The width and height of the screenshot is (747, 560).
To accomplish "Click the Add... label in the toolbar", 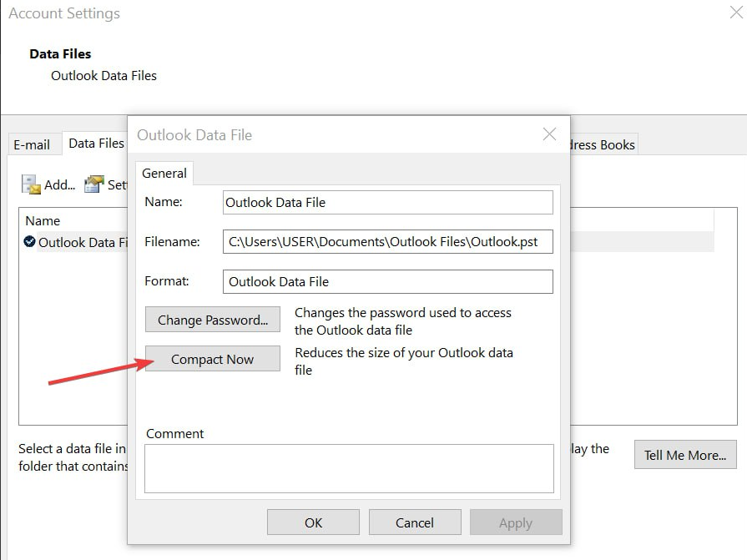I will pos(59,184).
